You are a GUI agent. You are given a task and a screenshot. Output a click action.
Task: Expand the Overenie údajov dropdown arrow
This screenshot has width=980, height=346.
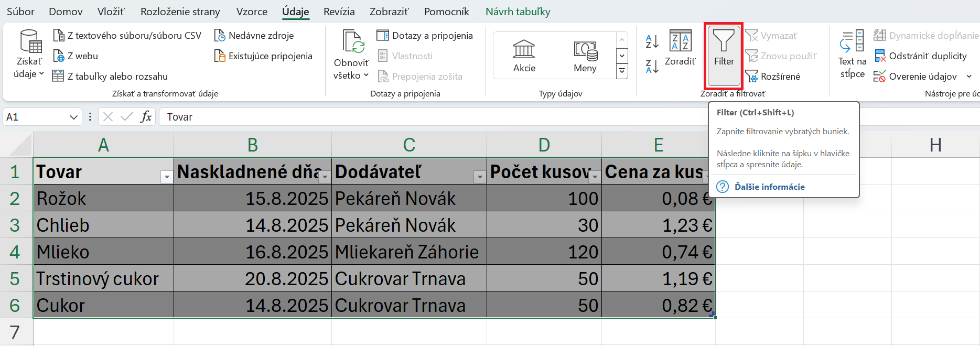coord(969,77)
